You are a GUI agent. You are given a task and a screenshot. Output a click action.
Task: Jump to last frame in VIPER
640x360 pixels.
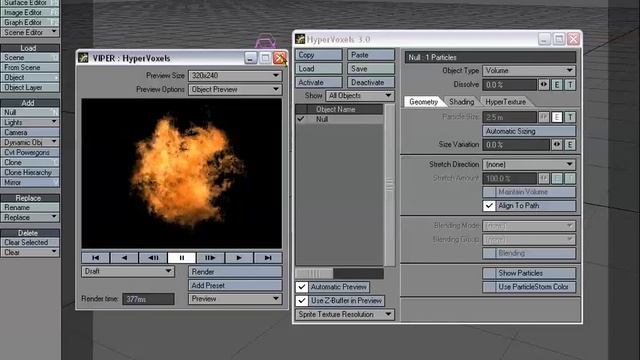click(267, 258)
